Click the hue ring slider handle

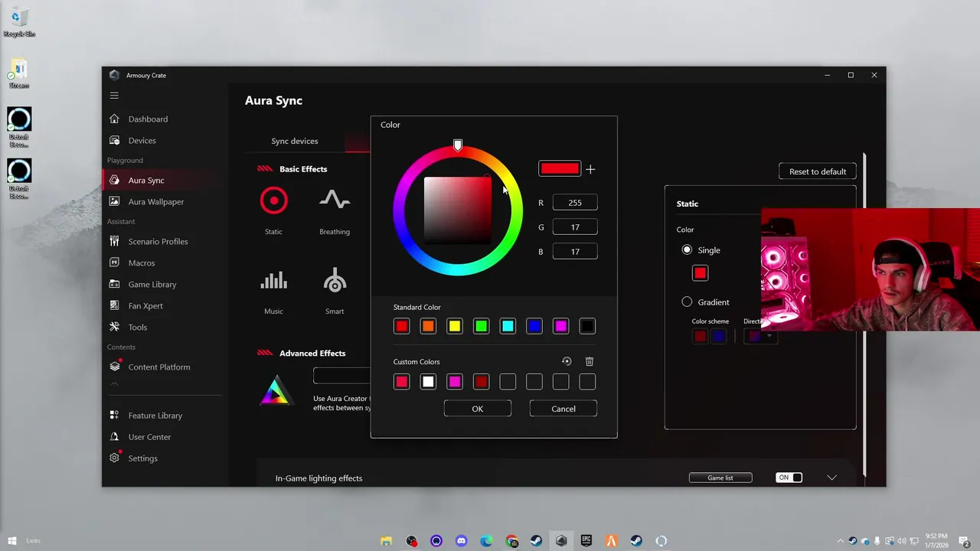458,145
